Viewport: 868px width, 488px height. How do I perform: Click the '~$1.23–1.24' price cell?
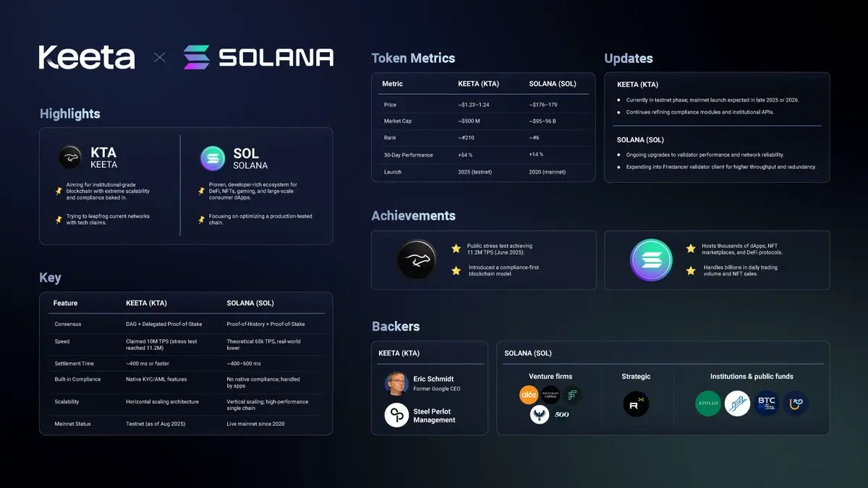pyautogui.click(x=474, y=105)
